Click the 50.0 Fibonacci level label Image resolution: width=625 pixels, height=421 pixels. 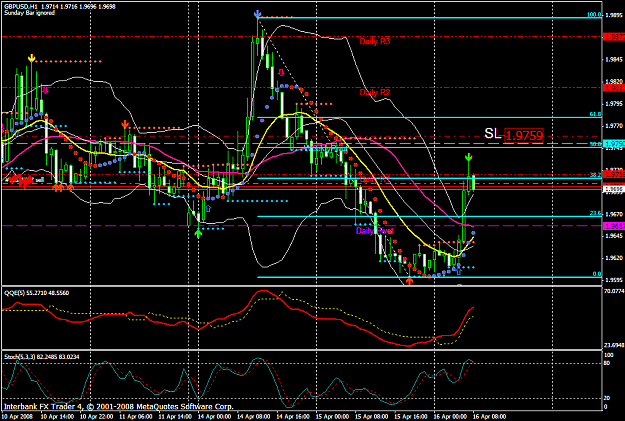596,144
